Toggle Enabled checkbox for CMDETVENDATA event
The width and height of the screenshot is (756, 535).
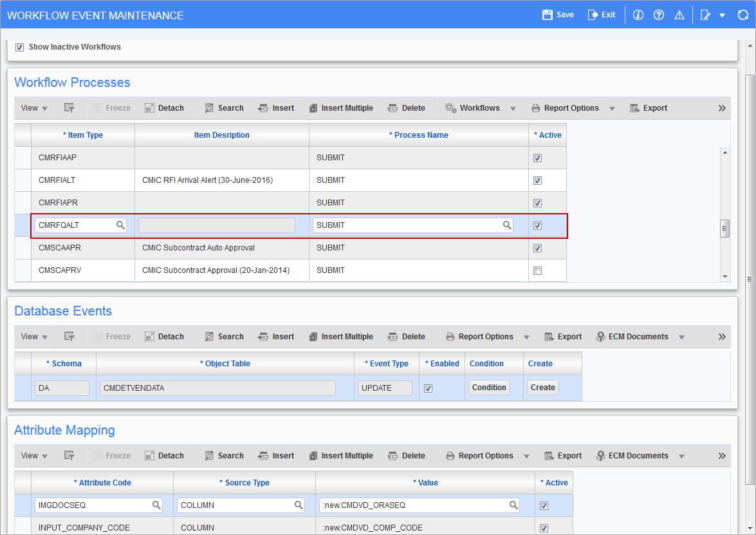point(428,388)
